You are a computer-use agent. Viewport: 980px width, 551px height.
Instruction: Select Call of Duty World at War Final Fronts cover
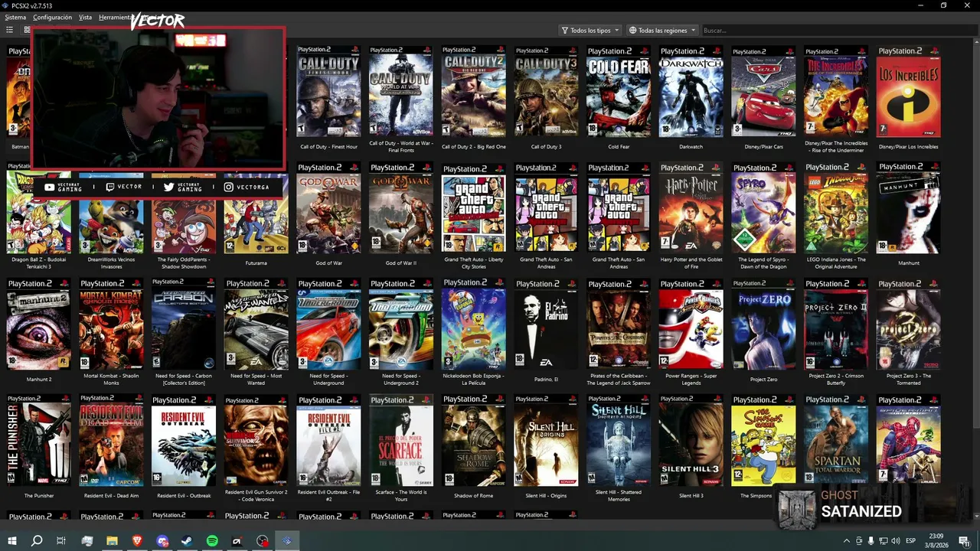click(400, 92)
